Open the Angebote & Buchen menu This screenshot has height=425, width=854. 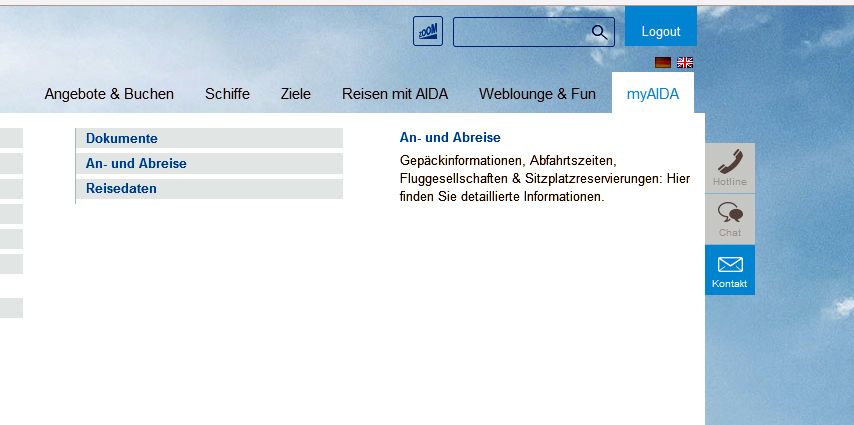(109, 94)
